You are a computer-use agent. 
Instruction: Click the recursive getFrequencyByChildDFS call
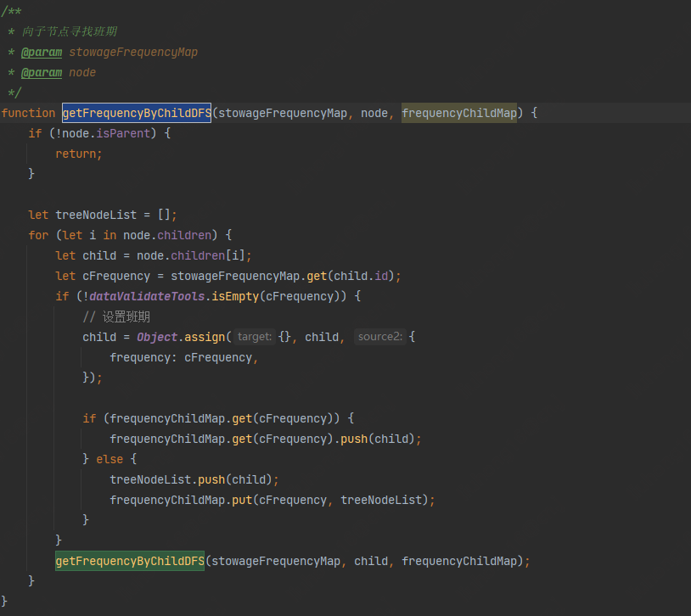130,561
